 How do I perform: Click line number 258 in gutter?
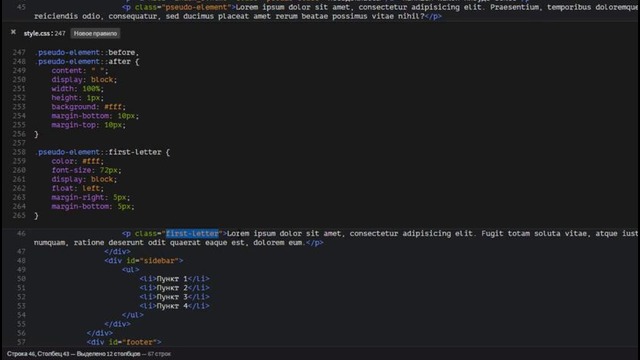(19, 152)
